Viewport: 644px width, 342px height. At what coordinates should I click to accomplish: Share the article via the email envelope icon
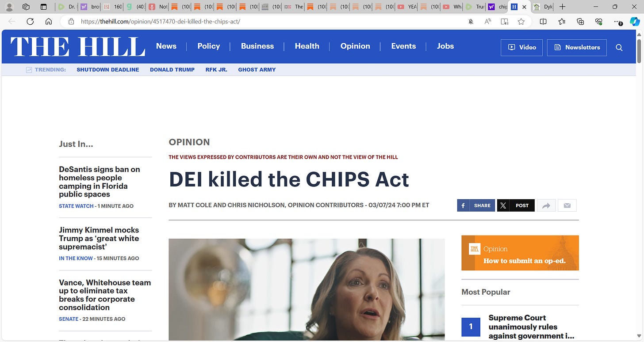(x=567, y=205)
